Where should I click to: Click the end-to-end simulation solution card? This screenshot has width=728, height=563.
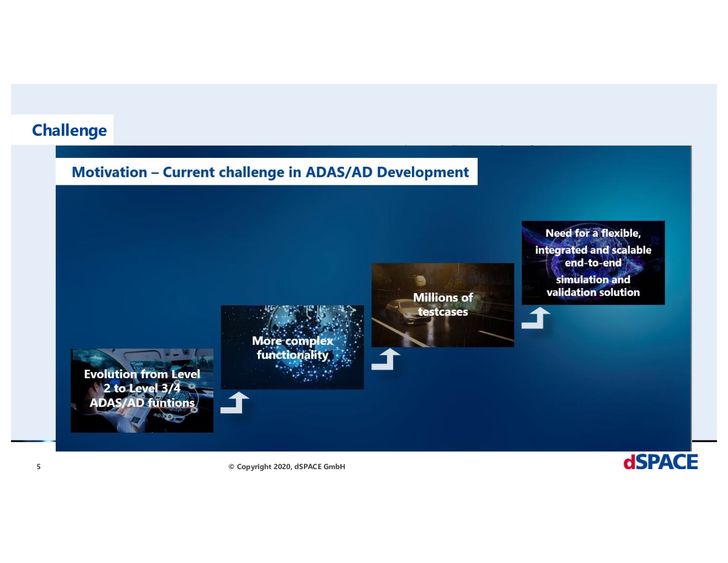(593, 263)
